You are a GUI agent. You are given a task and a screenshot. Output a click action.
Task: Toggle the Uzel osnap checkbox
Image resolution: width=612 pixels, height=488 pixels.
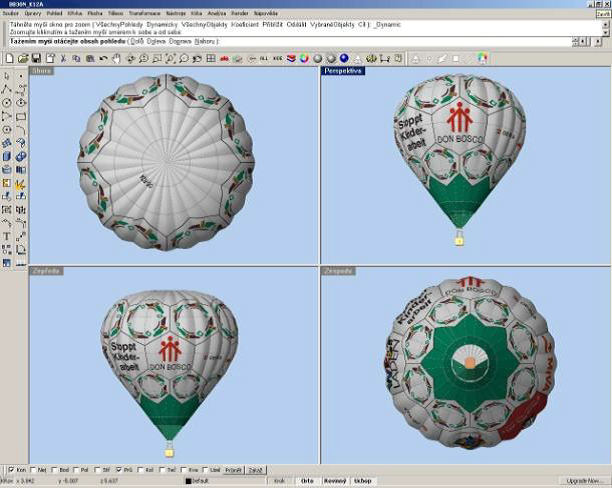(206, 470)
